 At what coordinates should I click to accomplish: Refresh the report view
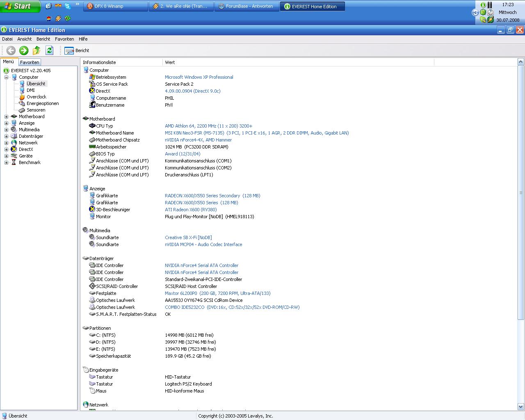pyautogui.click(x=50, y=50)
